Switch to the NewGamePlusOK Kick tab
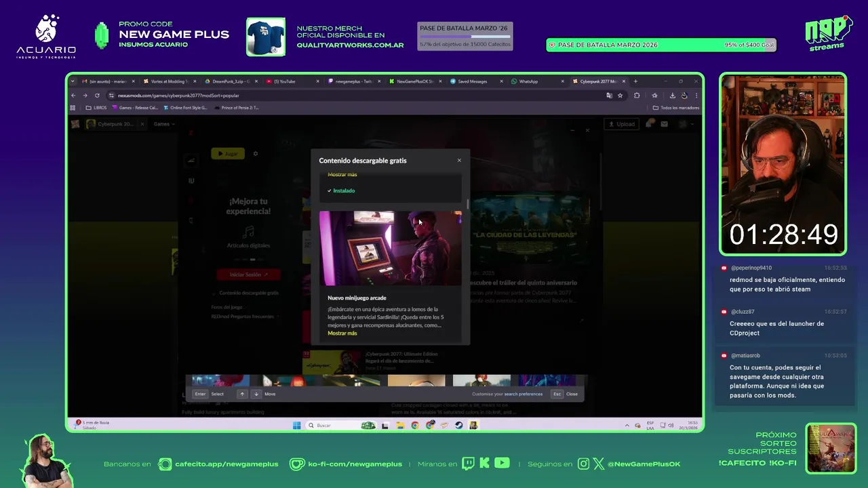 click(415, 81)
